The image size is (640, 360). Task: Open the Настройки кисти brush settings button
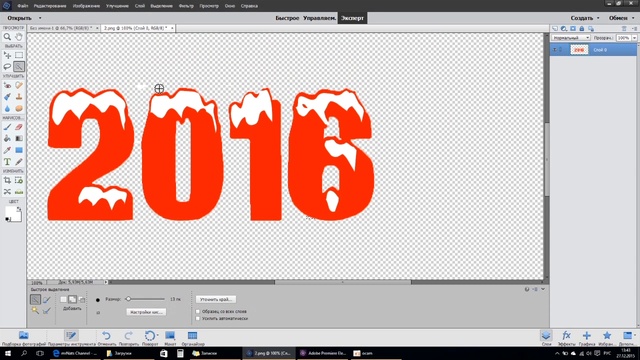146,312
